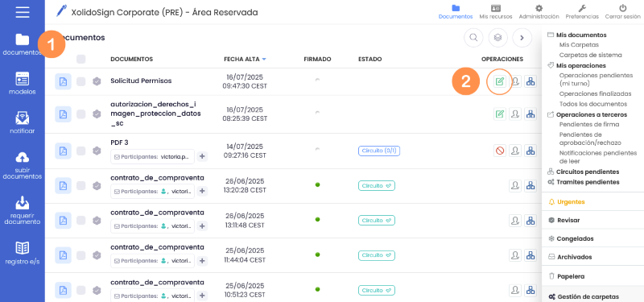Click plus button for contrato dated 13:11:48
Screen dimensions: 644x302
(202, 226)
